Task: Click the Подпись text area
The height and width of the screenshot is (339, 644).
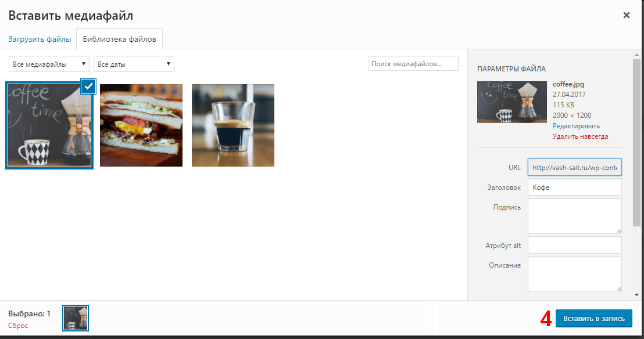Action: coord(575,216)
